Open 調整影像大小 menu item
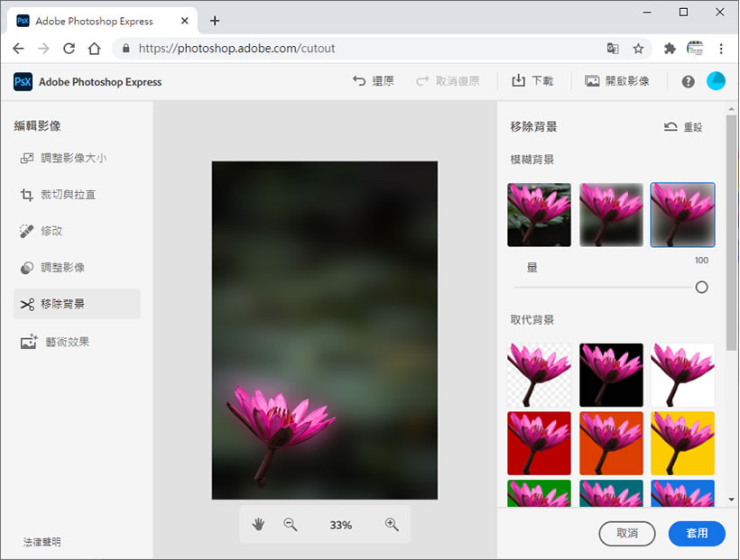740x560 pixels. tap(77, 158)
